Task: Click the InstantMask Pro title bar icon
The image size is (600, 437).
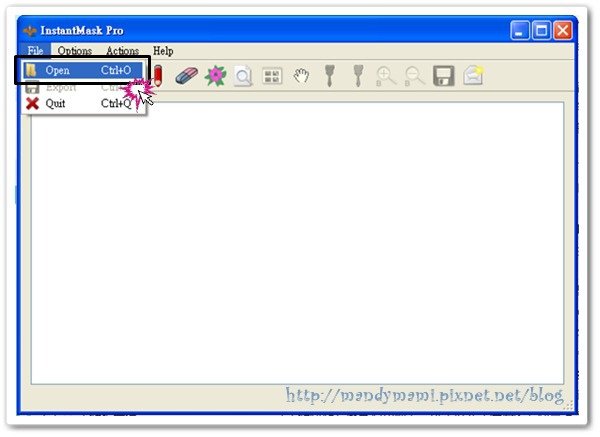Action: pos(29,31)
